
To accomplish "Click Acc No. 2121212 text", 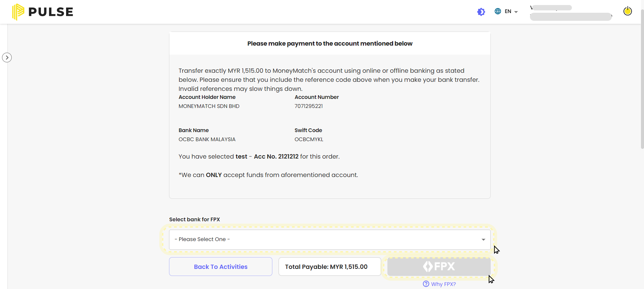I will (276, 157).
